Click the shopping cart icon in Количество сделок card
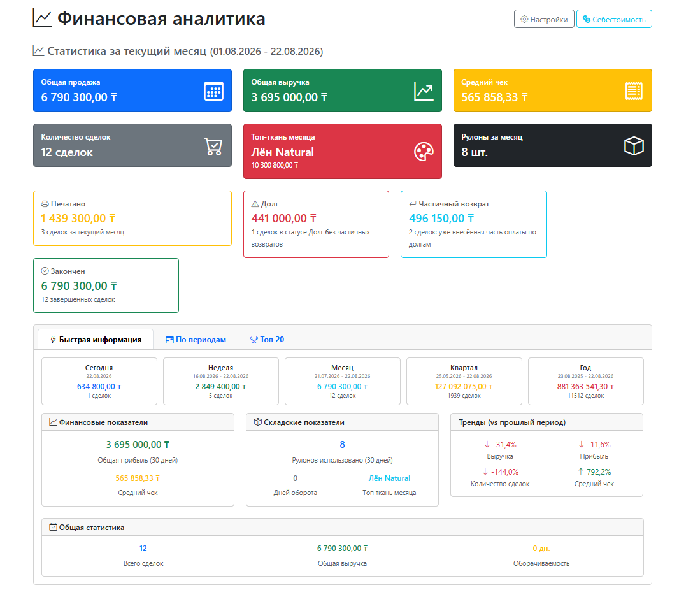Image resolution: width=700 pixels, height=597 pixels. tap(213, 146)
